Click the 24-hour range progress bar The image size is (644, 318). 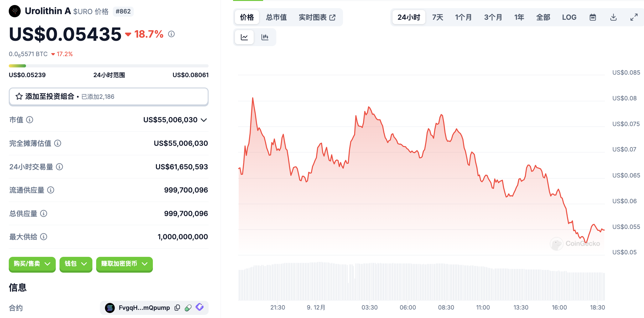(x=108, y=66)
